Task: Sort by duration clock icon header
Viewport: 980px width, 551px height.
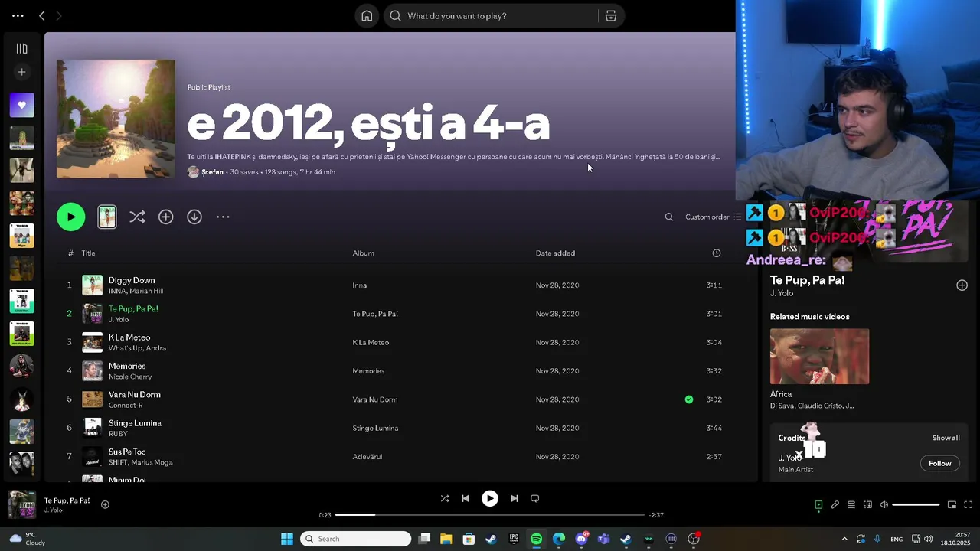Action: (x=717, y=253)
